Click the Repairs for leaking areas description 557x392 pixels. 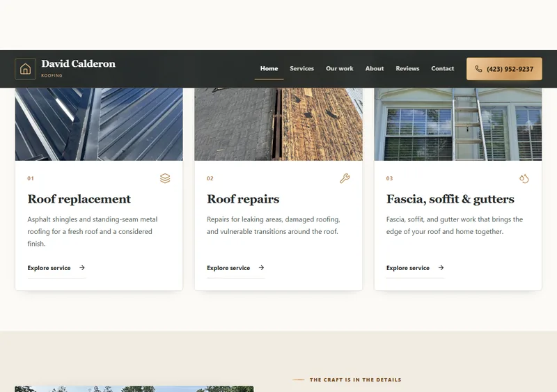pos(274,226)
